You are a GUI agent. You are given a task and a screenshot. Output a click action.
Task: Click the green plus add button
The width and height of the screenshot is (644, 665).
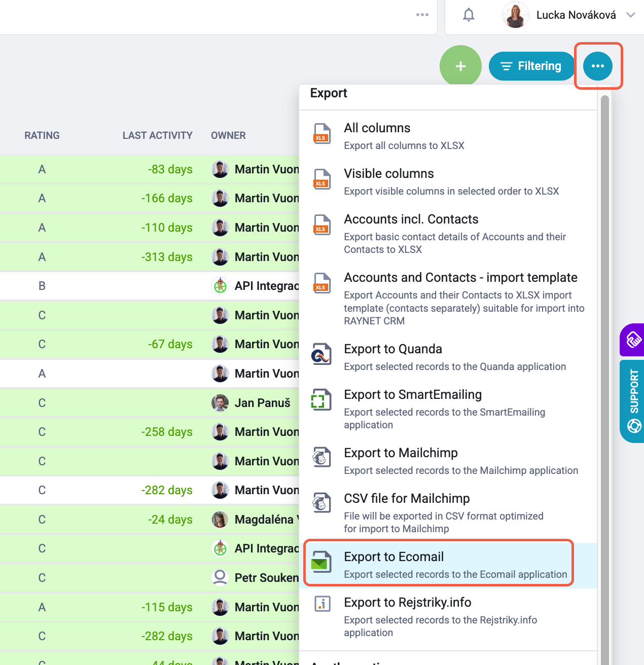tap(460, 66)
